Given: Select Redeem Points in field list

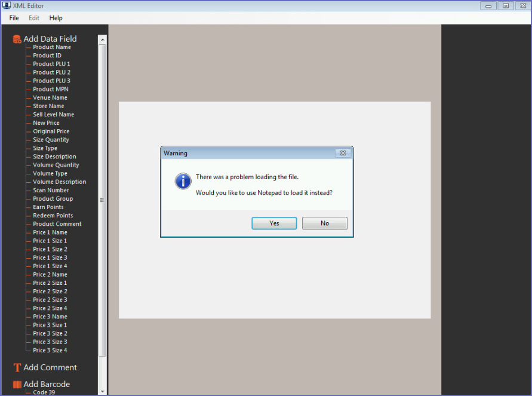Looking at the screenshot, I should [53, 216].
